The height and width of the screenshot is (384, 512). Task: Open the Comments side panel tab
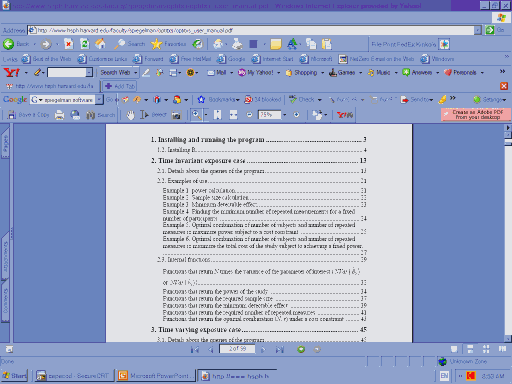click(5, 302)
